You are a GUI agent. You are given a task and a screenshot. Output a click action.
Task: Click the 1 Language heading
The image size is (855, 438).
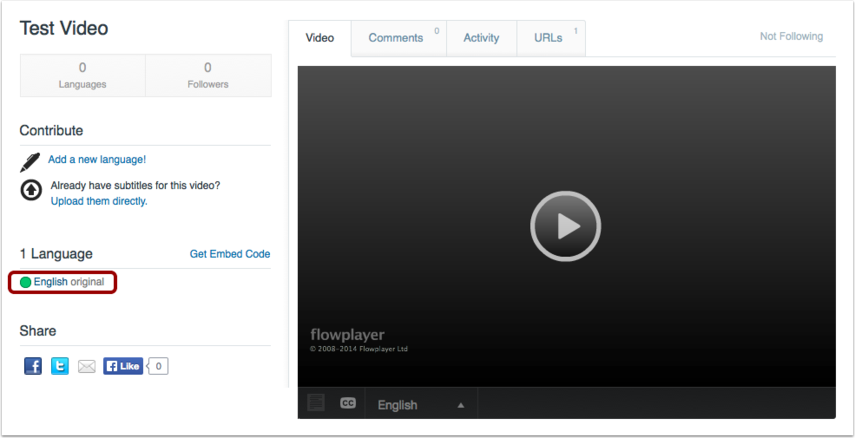click(56, 254)
